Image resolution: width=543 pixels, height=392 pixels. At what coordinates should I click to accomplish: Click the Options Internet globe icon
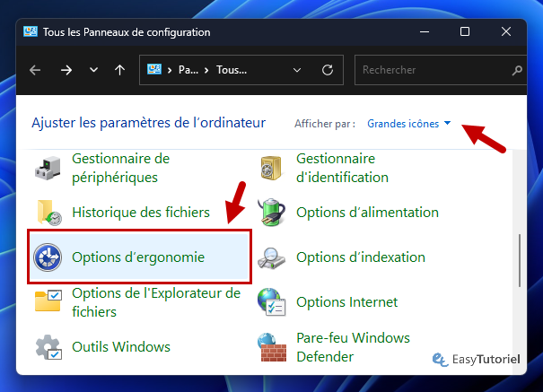pos(271,302)
